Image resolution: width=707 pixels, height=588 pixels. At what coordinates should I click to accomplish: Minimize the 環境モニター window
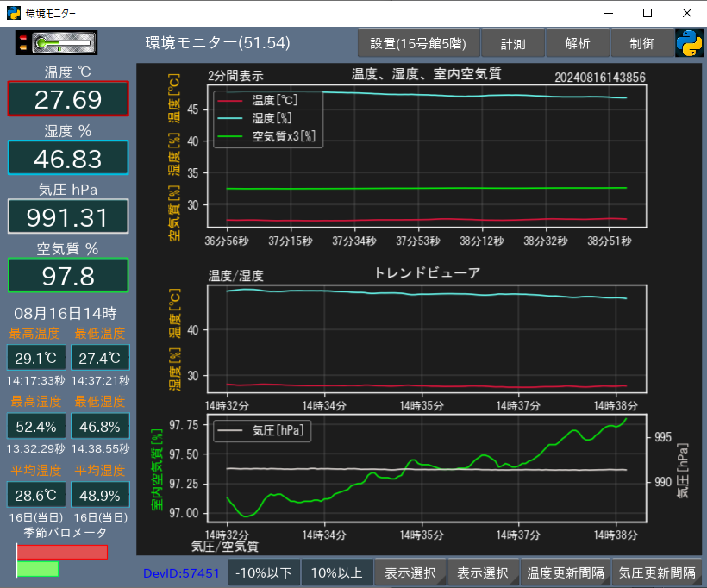(609, 13)
